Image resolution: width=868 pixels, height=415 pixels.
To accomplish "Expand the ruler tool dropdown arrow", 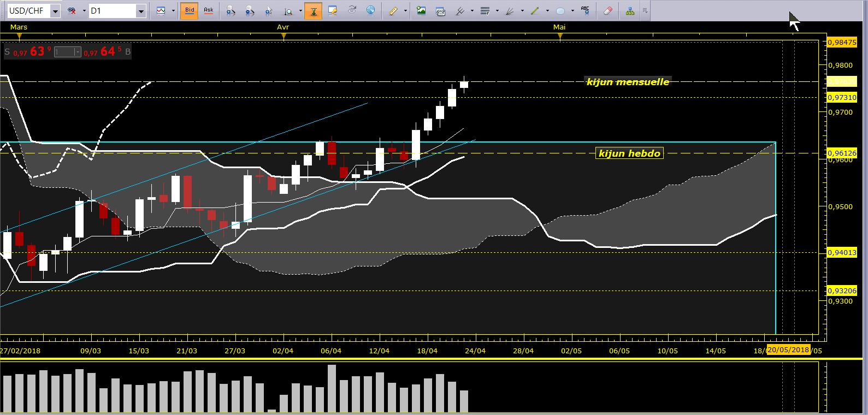I will (405, 11).
